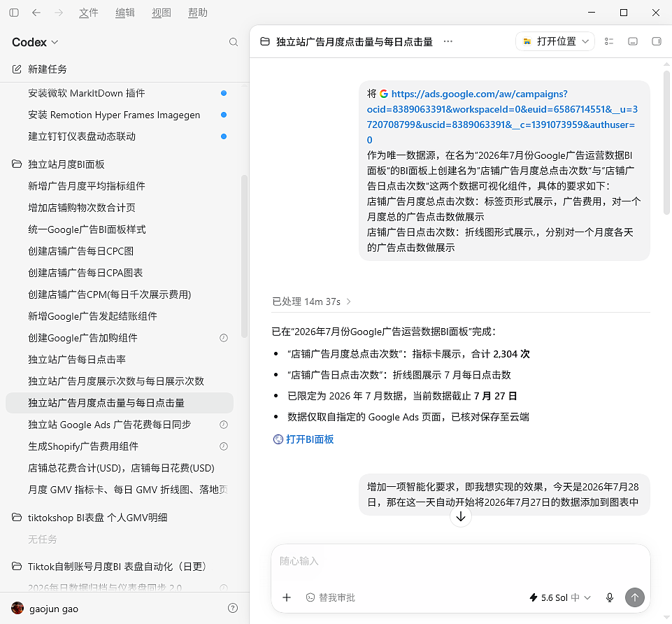
Task: Click the folder icon before the task title
Action: [x=265, y=41]
